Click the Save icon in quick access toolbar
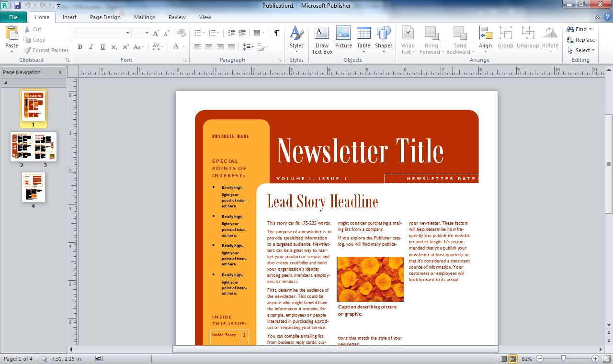 pos(17,6)
